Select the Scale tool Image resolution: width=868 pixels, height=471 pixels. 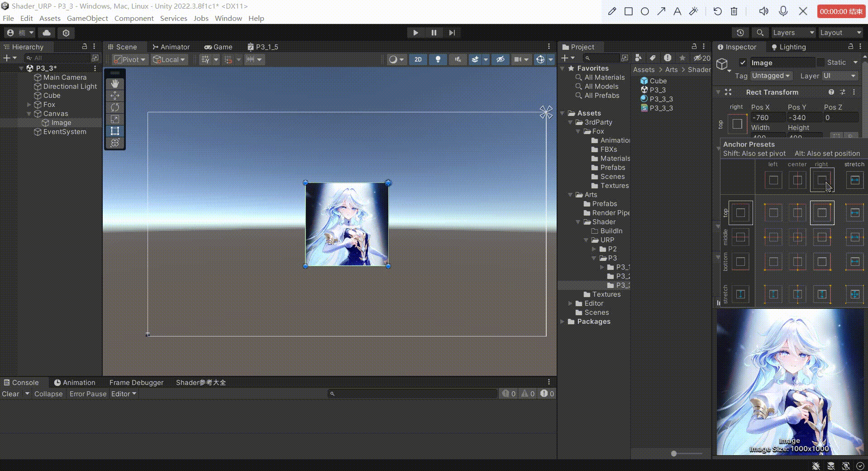point(115,119)
